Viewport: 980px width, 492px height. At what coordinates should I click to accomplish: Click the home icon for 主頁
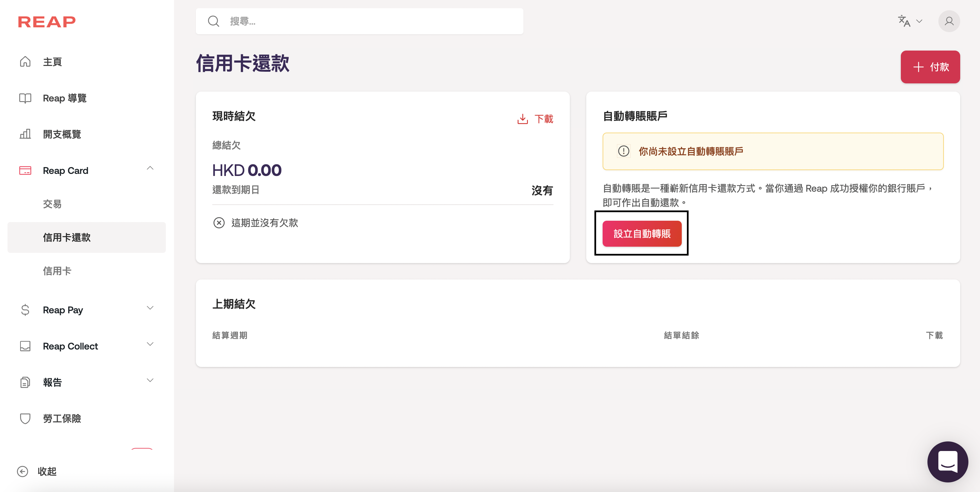coord(25,62)
